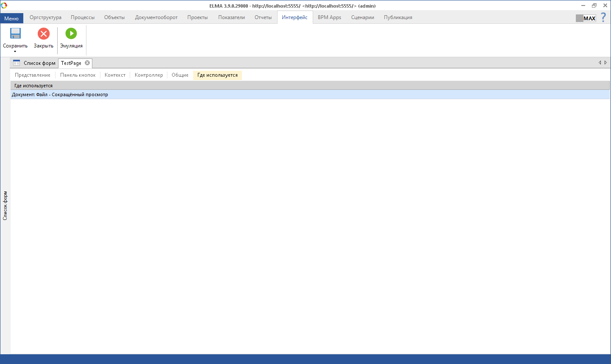The image size is (611, 364).
Task: Expand the collapsed Список форм side panel
Action: tap(5, 206)
